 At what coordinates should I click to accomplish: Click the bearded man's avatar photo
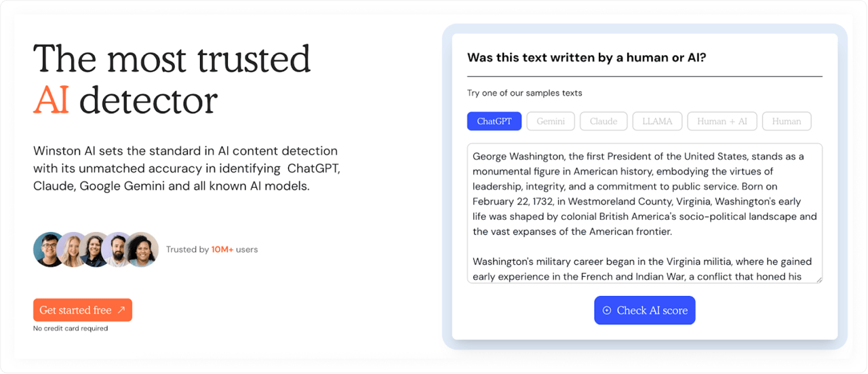pyautogui.click(x=118, y=250)
